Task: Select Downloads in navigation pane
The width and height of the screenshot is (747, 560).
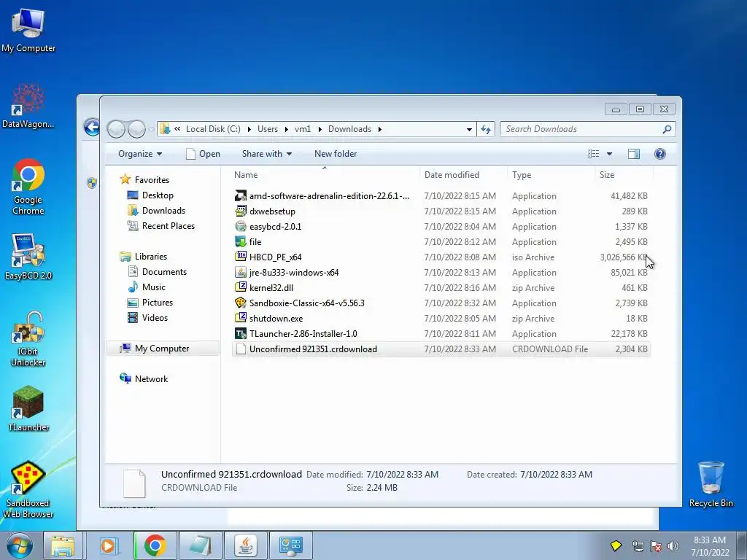Action: tap(156, 211)
